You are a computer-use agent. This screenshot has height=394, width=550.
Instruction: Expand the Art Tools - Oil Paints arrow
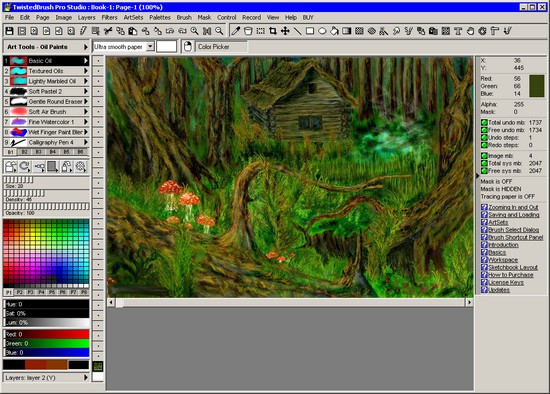click(85, 47)
